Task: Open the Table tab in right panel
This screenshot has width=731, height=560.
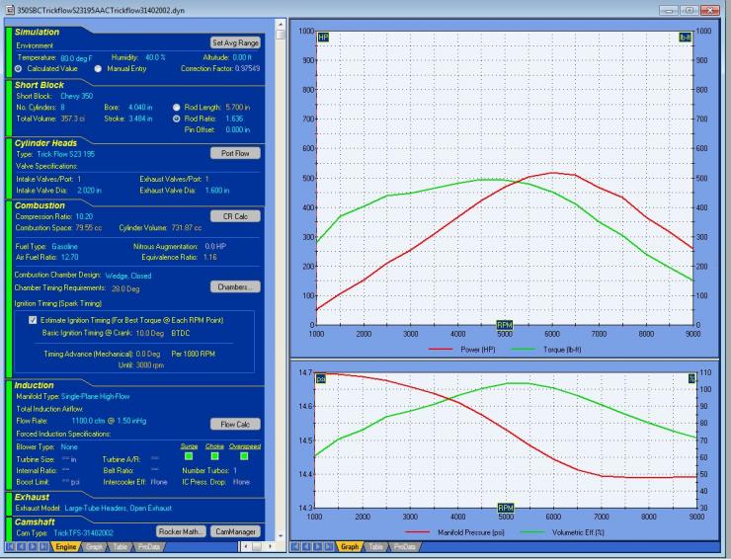Action: 375,547
